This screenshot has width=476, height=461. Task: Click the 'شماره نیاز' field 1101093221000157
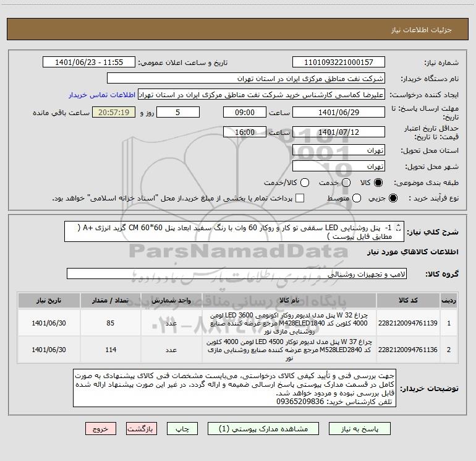coord(339,62)
